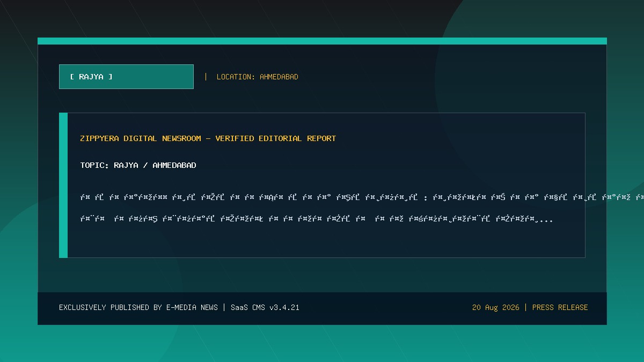Click the garbled second body line ending in ellipsis
The image size is (644, 362).
317,219
